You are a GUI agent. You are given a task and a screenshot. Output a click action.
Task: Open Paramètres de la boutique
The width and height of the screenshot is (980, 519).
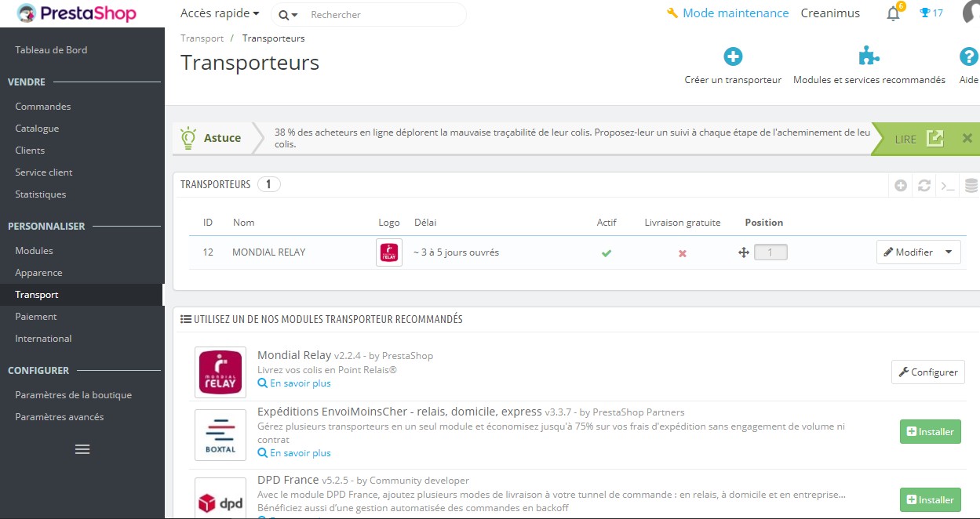74,394
